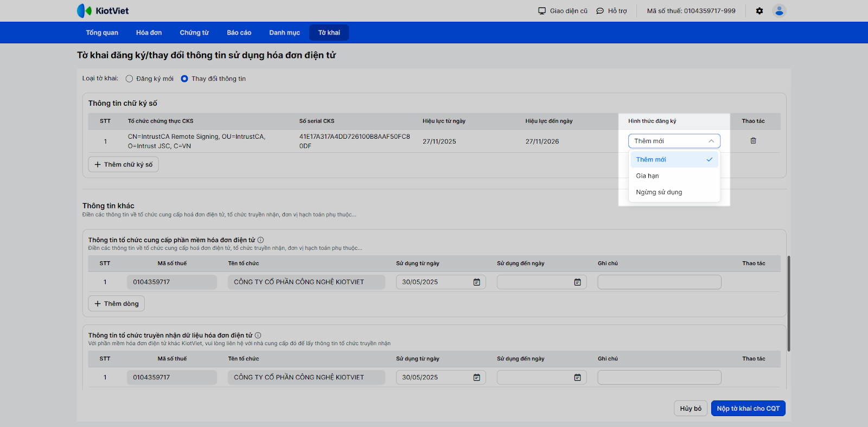Click info icon beside software provider heading
This screenshot has height=427, width=868.
point(261,240)
